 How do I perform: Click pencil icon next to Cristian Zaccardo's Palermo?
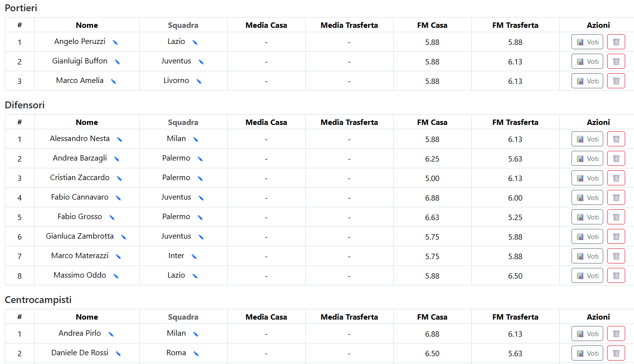point(200,179)
